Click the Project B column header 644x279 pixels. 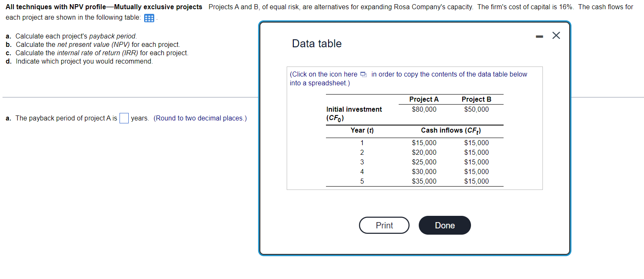(x=476, y=99)
